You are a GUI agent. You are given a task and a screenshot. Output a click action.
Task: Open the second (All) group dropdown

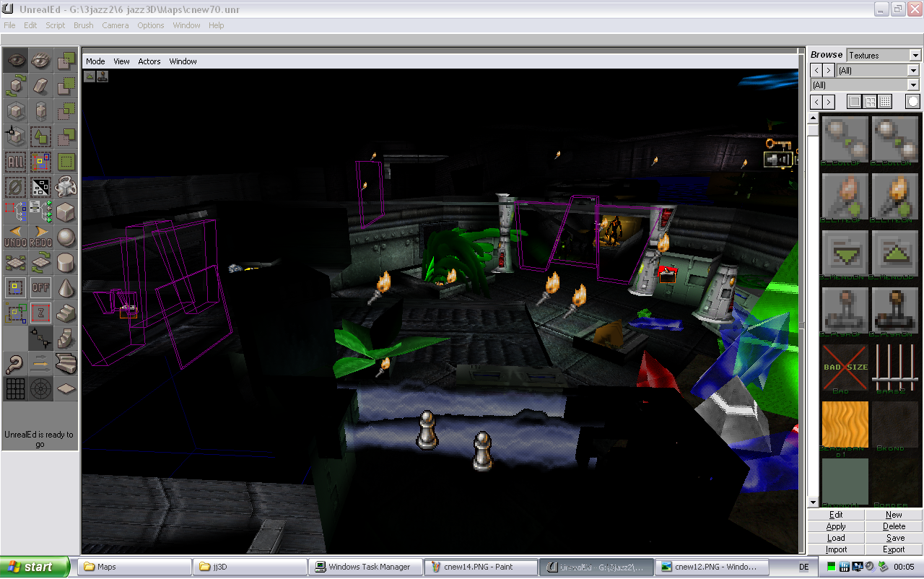[x=865, y=85]
